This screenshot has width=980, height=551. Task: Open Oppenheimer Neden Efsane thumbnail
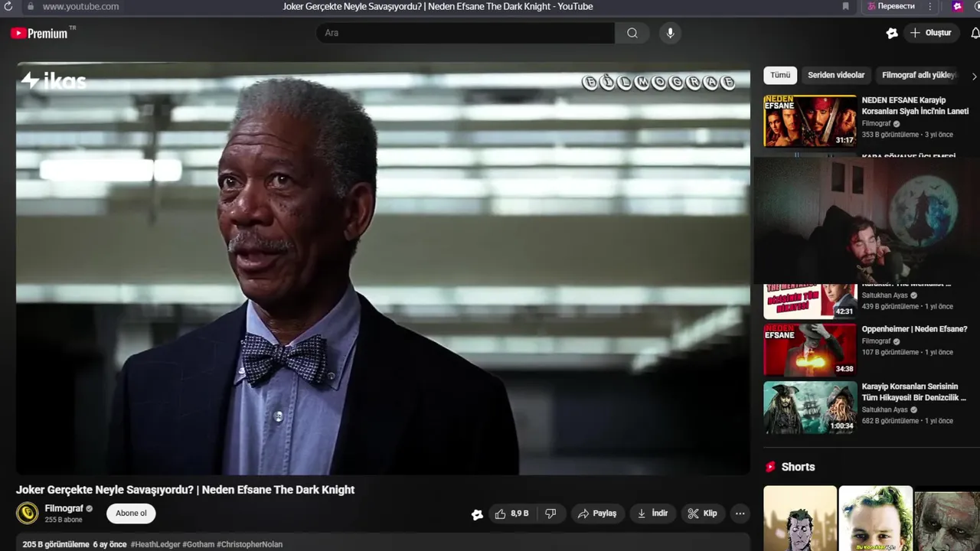[810, 350]
